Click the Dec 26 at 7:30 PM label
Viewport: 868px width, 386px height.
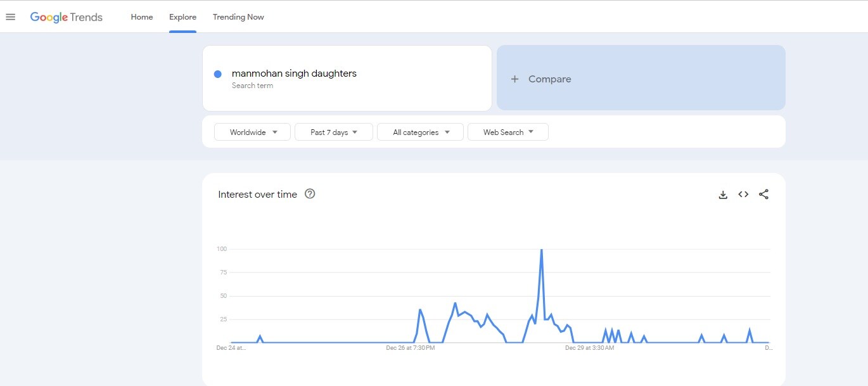coord(411,347)
